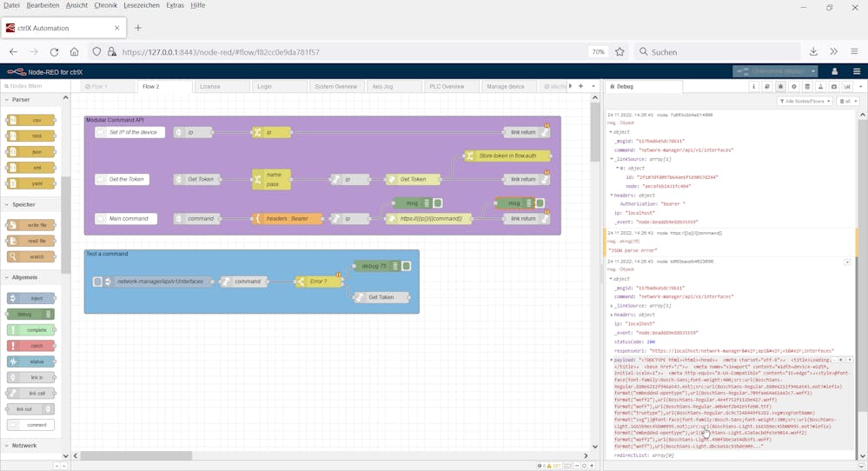Pick the status node in palette
Screen dimensions: 868x471
[x=31, y=362]
